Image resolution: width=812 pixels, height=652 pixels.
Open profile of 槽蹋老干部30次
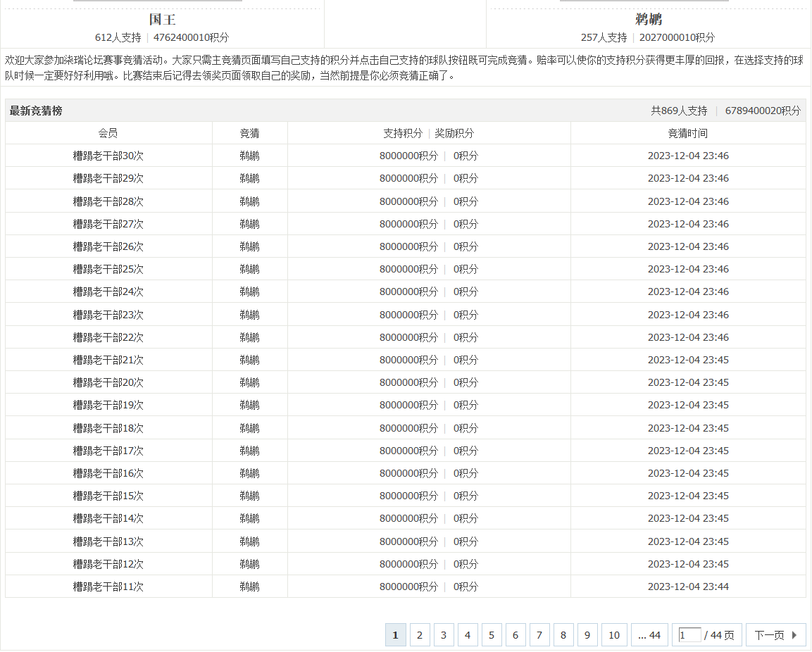pos(108,155)
